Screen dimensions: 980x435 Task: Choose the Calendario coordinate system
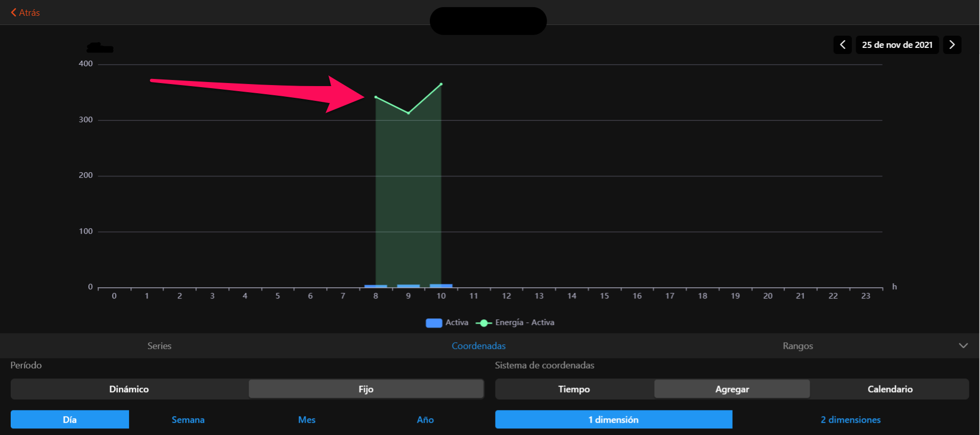pos(890,389)
